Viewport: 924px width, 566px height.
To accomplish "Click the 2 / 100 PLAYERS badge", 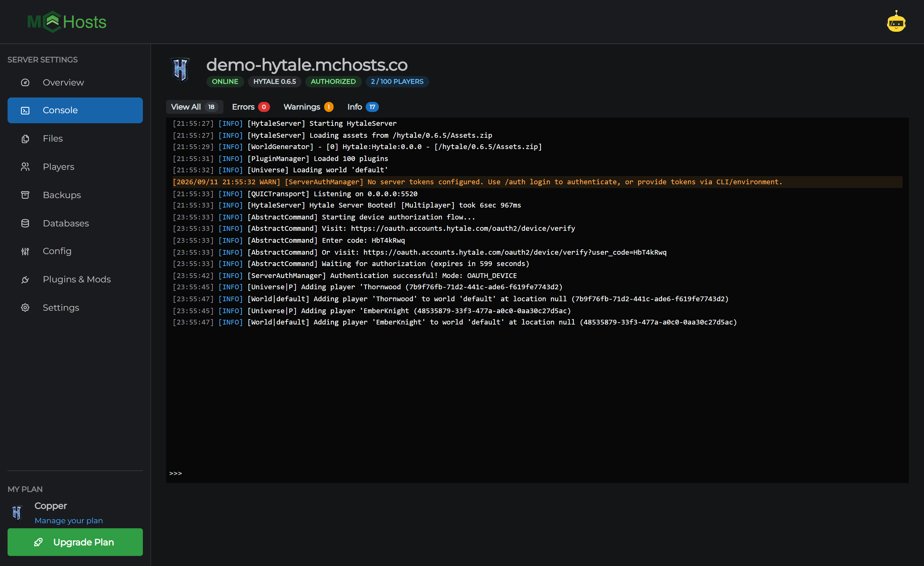I will (x=397, y=82).
